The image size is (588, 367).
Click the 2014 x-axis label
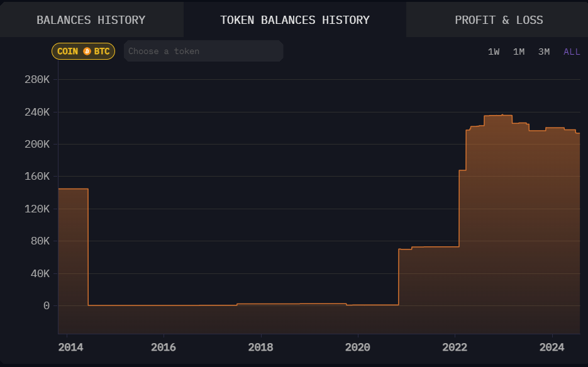(x=70, y=348)
